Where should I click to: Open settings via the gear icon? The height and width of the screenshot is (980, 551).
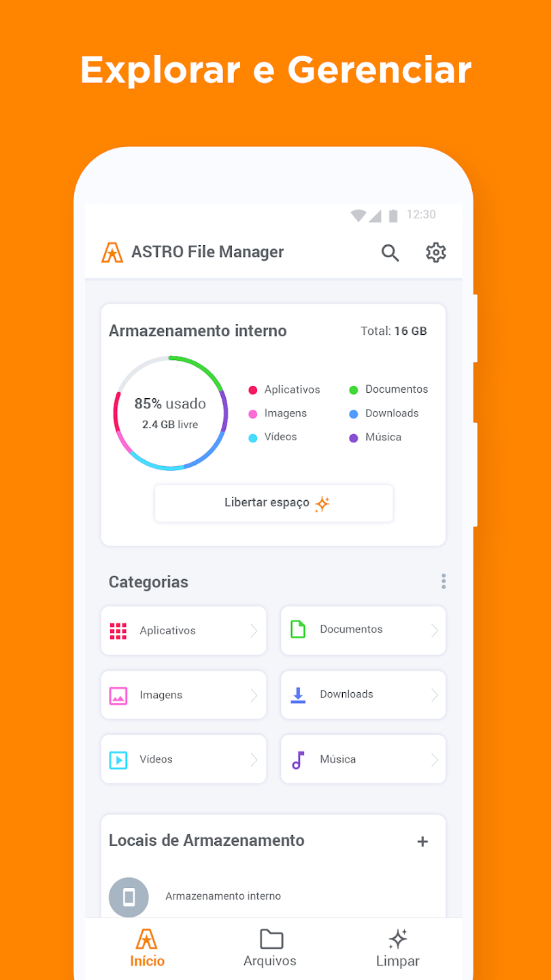coord(435,252)
